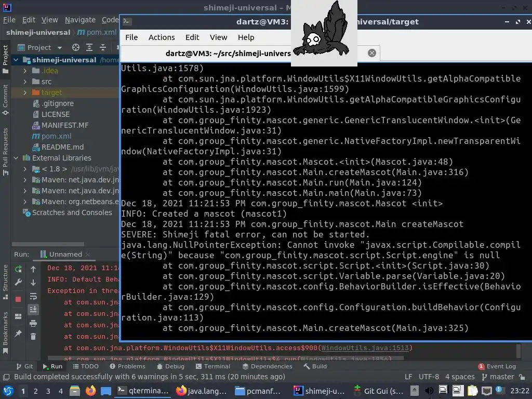The image size is (532, 399).
Task: Click restore layout icon in Run panel
Action: coord(18,316)
